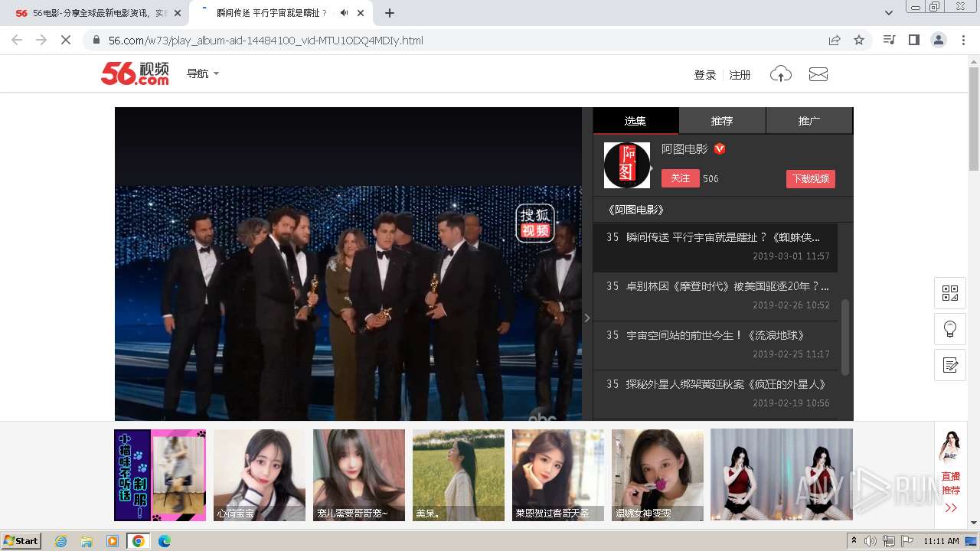
Task: Open the 小猫咪不听话 制服 banner thumbnail
Action: point(160,475)
